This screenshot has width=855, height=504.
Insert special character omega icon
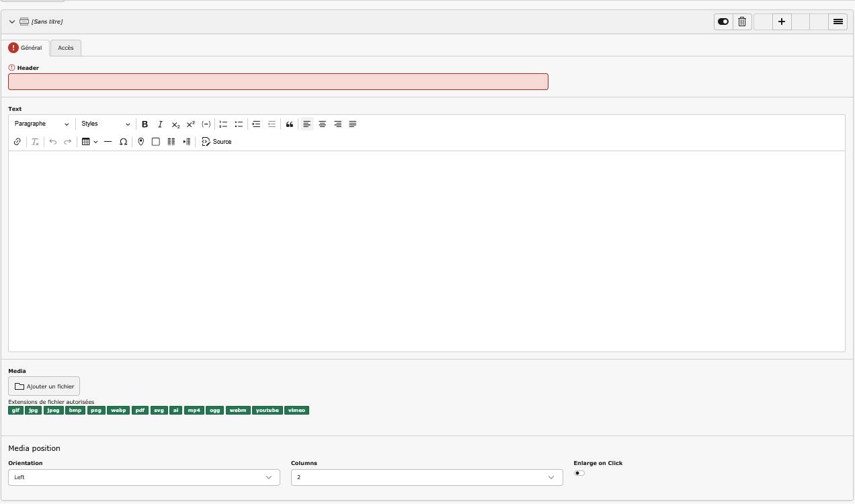click(x=123, y=142)
